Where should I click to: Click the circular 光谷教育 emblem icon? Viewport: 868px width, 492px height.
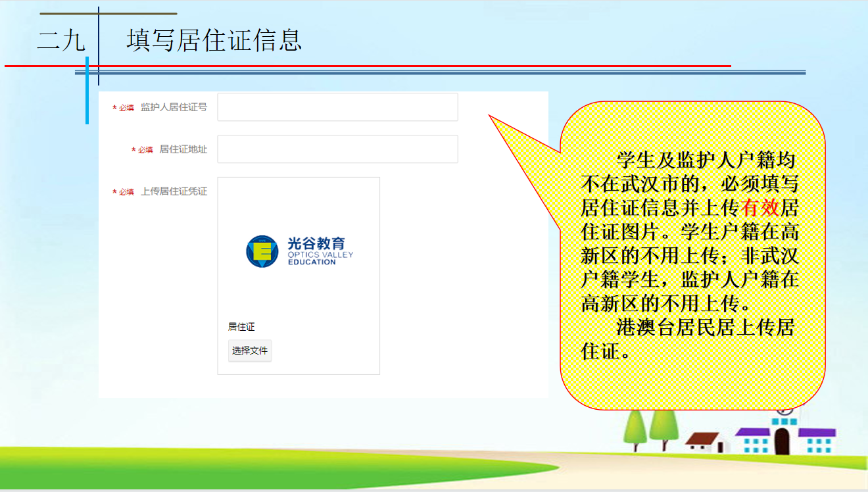262,251
